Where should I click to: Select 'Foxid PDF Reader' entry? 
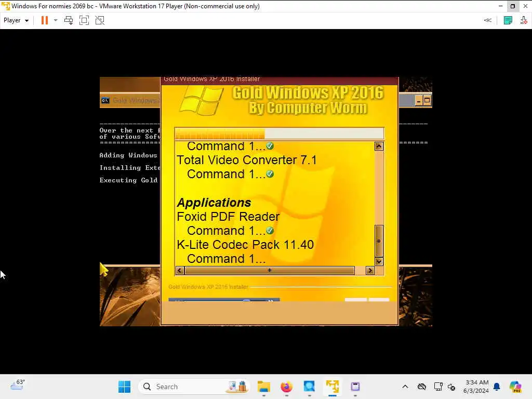click(x=228, y=217)
